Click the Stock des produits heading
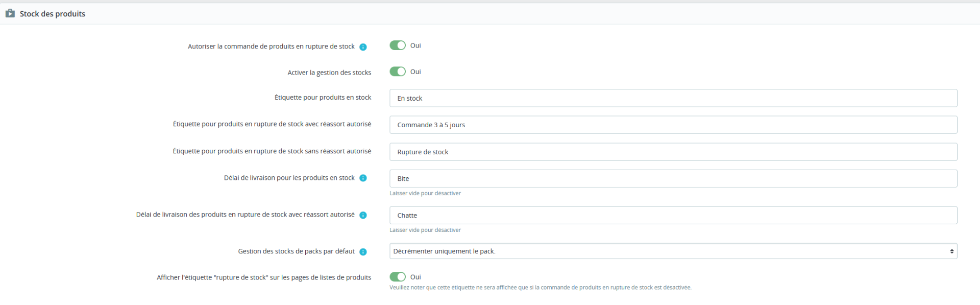This screenshot has width=980, height=305. pyautogui.click(x=53, y=14)
